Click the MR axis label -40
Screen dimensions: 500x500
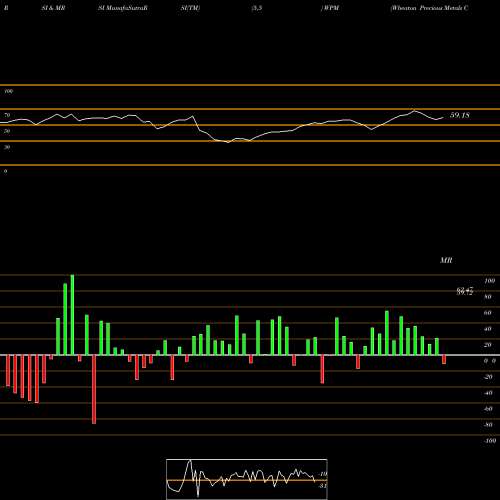click(488, 393)
